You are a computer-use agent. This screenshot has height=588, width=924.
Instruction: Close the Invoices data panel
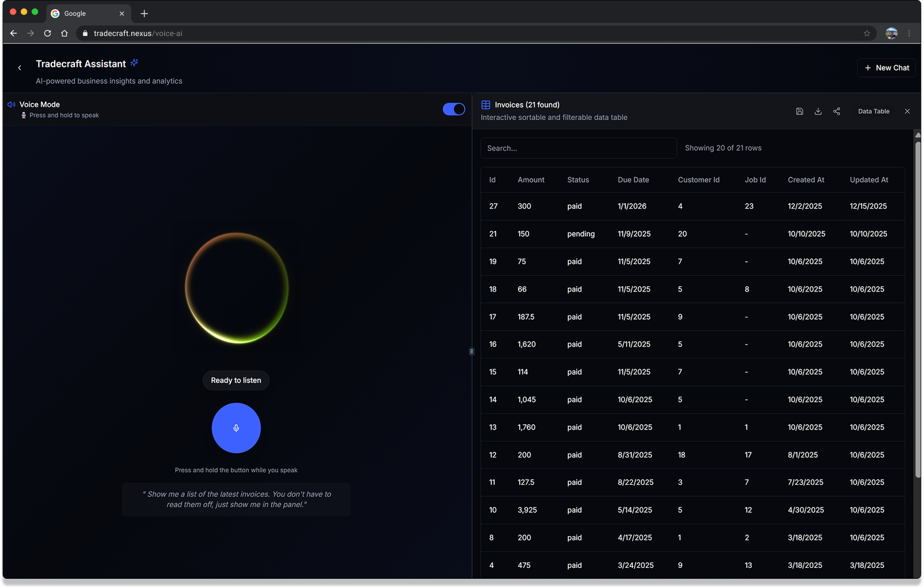(x=907, y=111)
